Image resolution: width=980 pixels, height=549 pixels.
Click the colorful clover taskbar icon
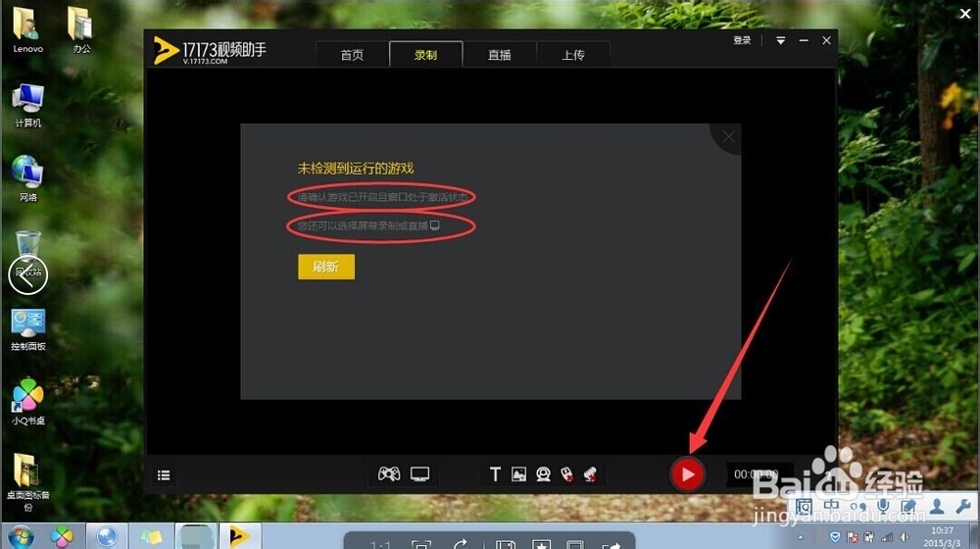(x=62, y=536)
